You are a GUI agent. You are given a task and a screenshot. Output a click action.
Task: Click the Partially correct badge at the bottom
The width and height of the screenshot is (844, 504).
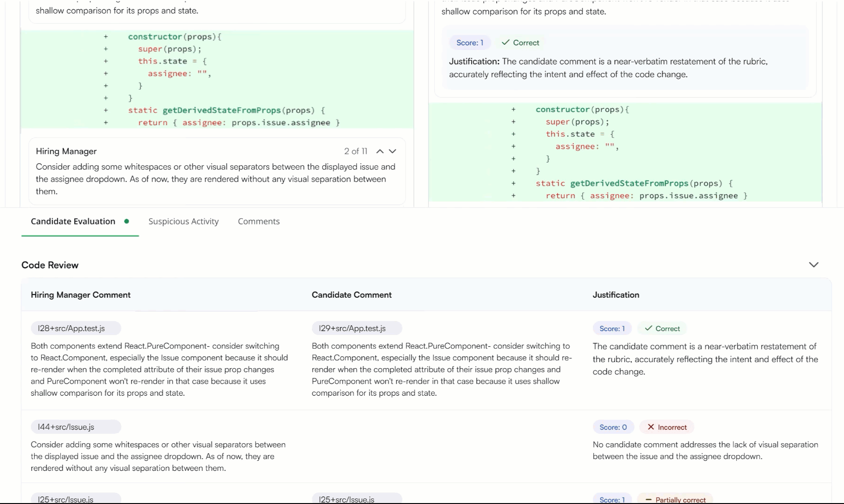pyautogui.click(x=676, y=499)
